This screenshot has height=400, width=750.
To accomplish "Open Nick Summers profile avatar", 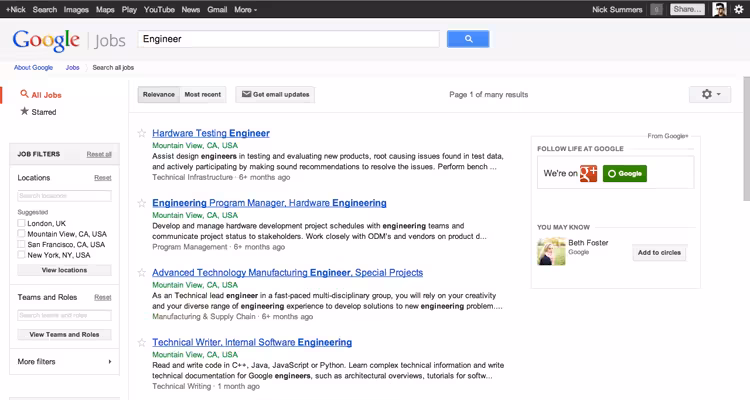I will pos(719,9).
